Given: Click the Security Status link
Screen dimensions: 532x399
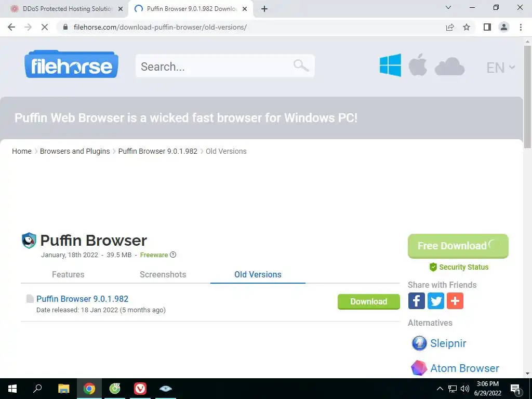Looking at the screenshot, I should pos(459,267).
